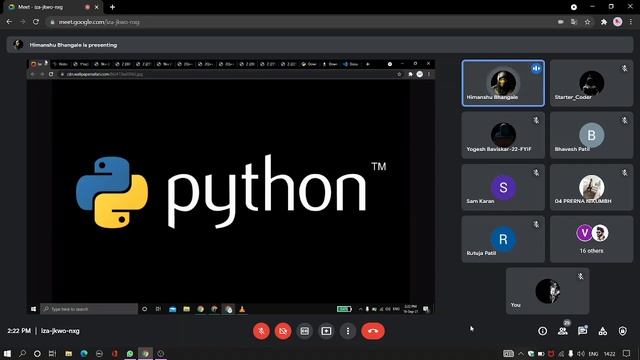Open the Chrome three-dot menu
640x360 pixels.
point(631,22)
